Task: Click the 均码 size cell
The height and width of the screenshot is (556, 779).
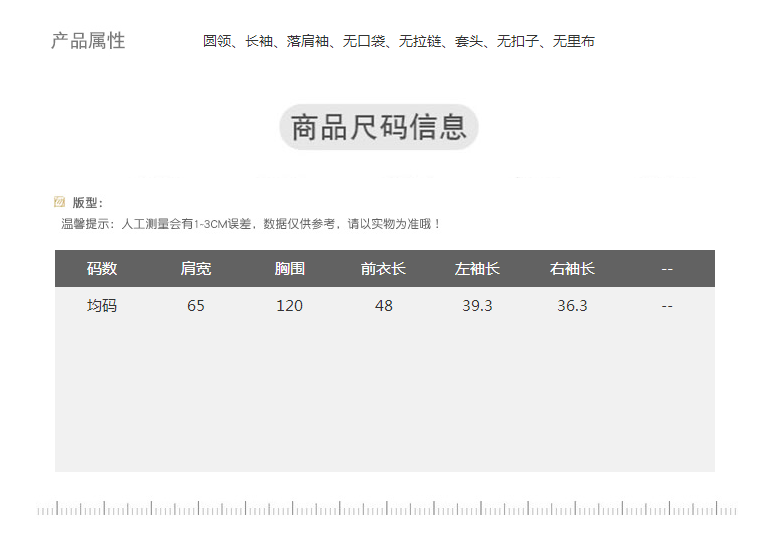Action: pos(102,306)
